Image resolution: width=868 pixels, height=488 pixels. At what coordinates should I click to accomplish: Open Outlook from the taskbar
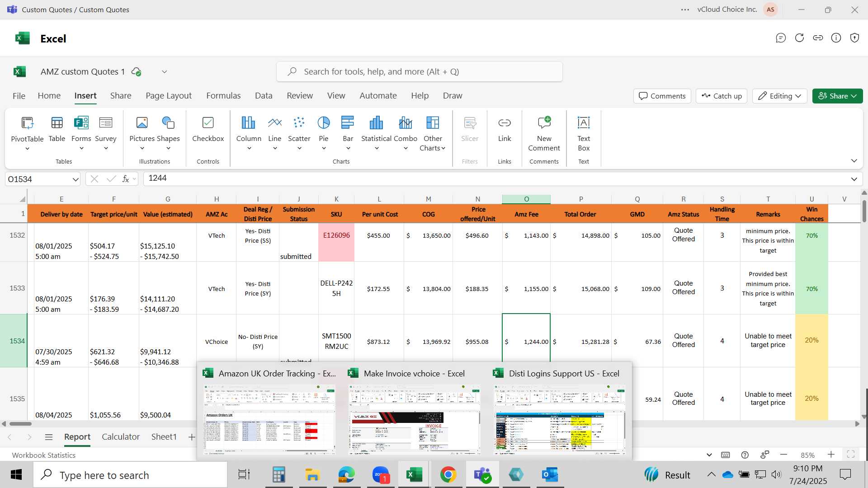click(550, 475)
